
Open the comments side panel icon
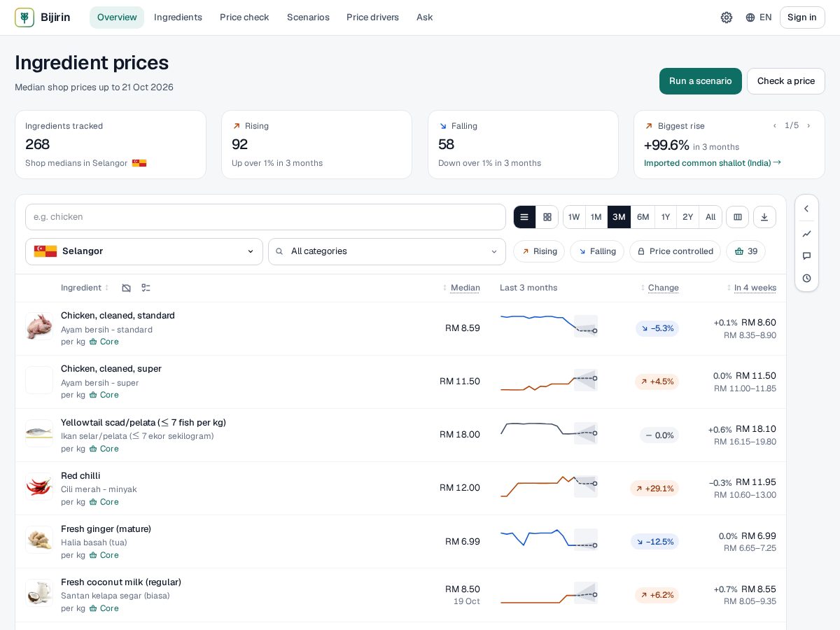click(806, 256)
